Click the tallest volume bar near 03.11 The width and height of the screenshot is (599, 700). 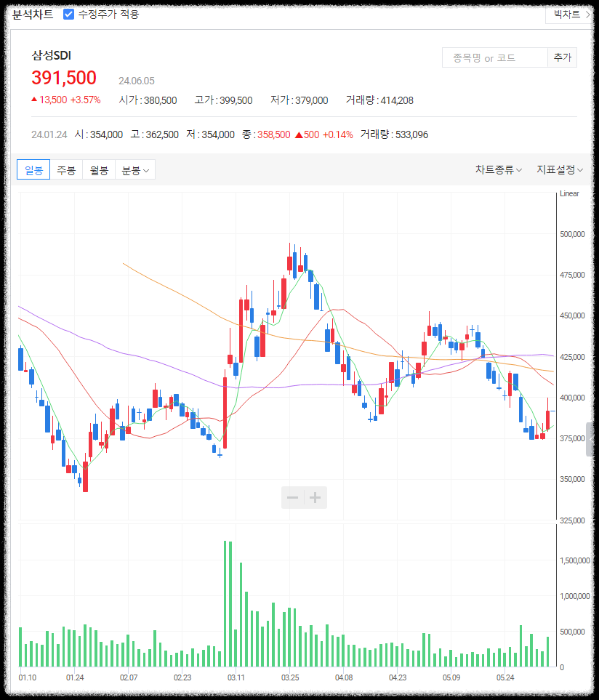225,603
